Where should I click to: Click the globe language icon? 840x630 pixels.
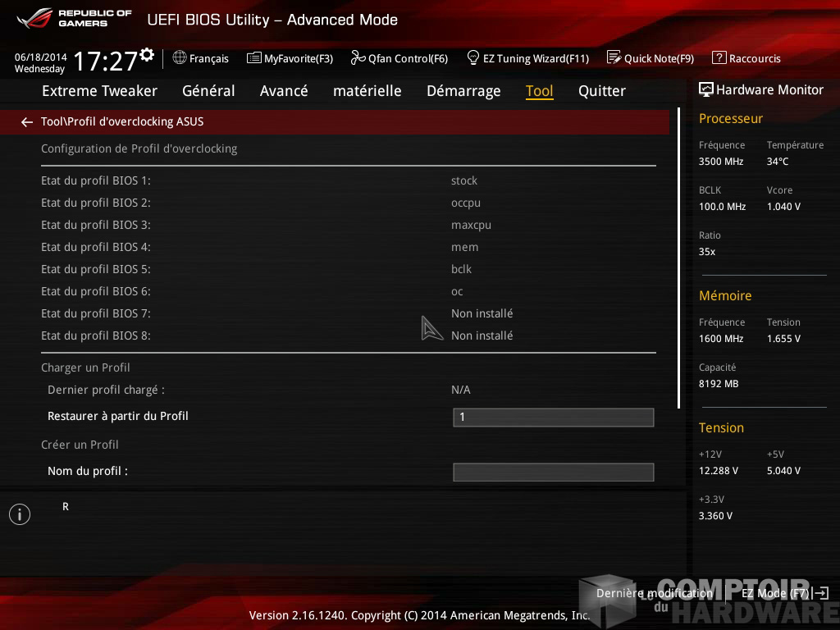tap(180, 57)
